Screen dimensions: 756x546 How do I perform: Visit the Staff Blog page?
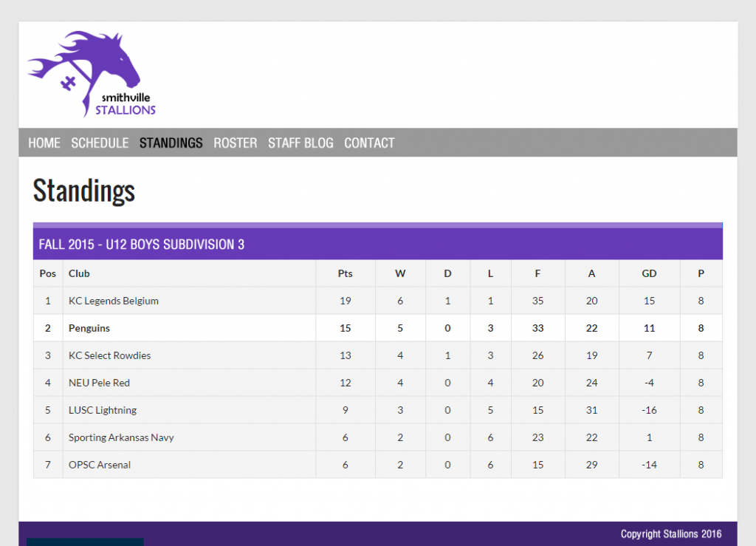(301, 143)
